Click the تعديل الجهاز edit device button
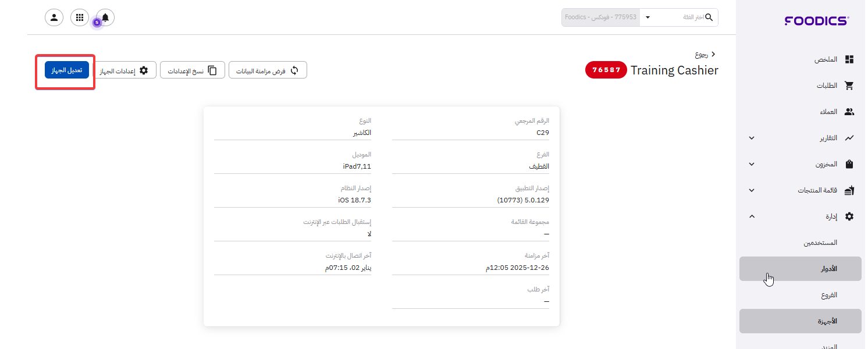The width and height of the screenshot is (868, 349). pos(66,70)
